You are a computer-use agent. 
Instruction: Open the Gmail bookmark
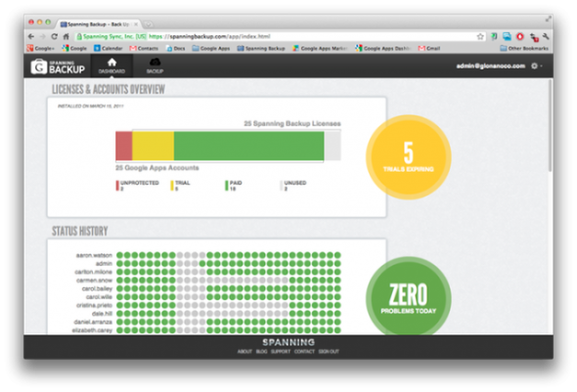(x=429, y=48)
